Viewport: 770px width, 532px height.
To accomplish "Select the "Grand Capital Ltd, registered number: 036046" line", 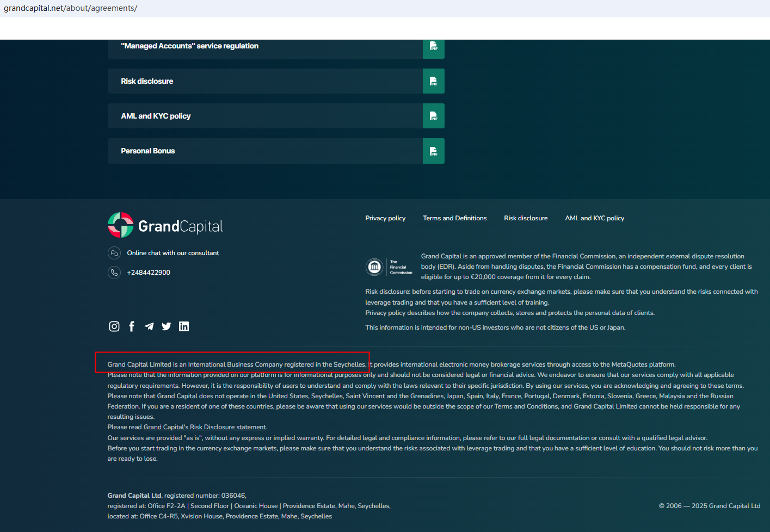I will (x=177, y=496).
